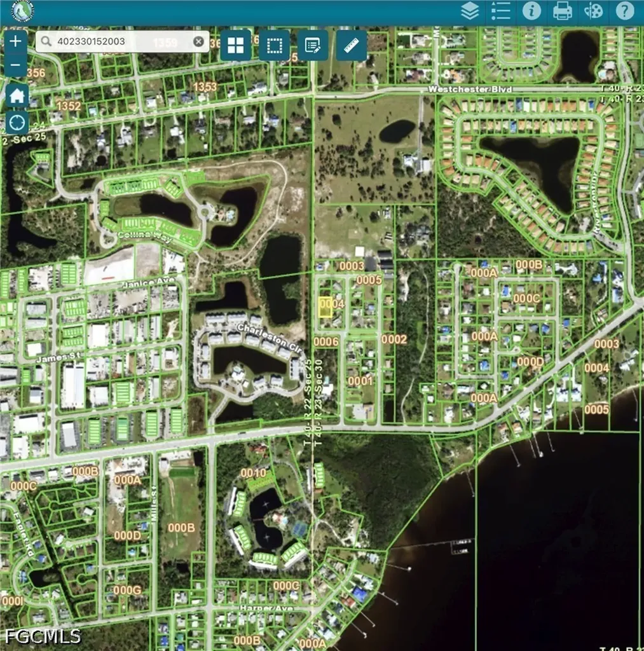Return to the default home extent
This screenshot has height=651, width=644.
[17, 96]
